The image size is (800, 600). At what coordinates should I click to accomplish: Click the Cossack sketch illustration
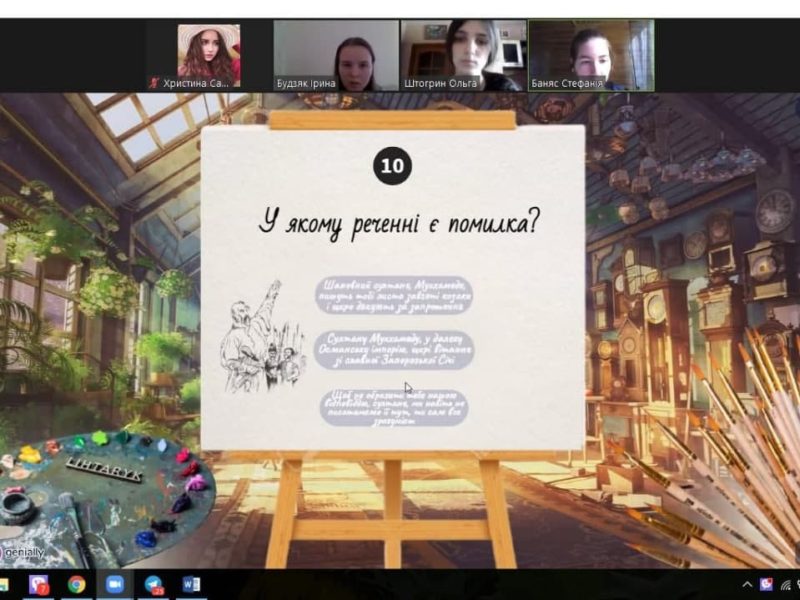click(x=263, y=340)
